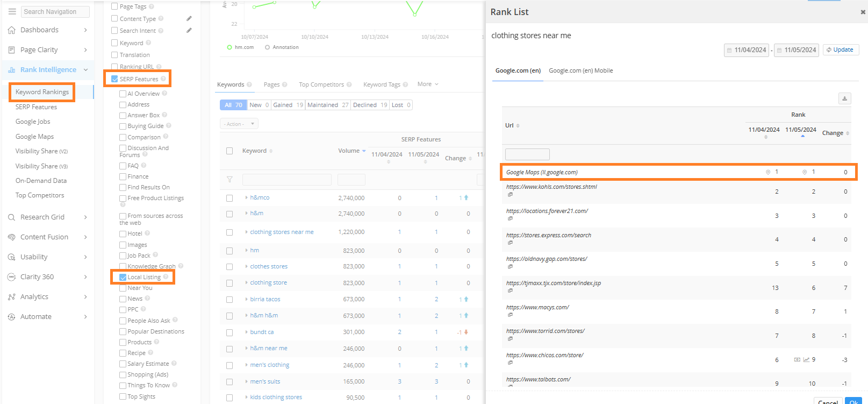Click the hamburger menu icon beside Search Navigation

[x=12, y=11]
